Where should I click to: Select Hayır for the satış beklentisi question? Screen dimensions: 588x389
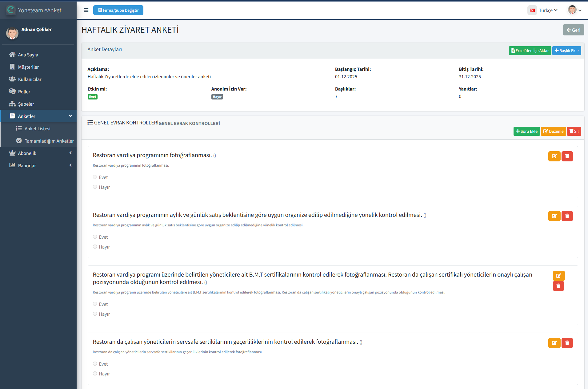point(95,247)
